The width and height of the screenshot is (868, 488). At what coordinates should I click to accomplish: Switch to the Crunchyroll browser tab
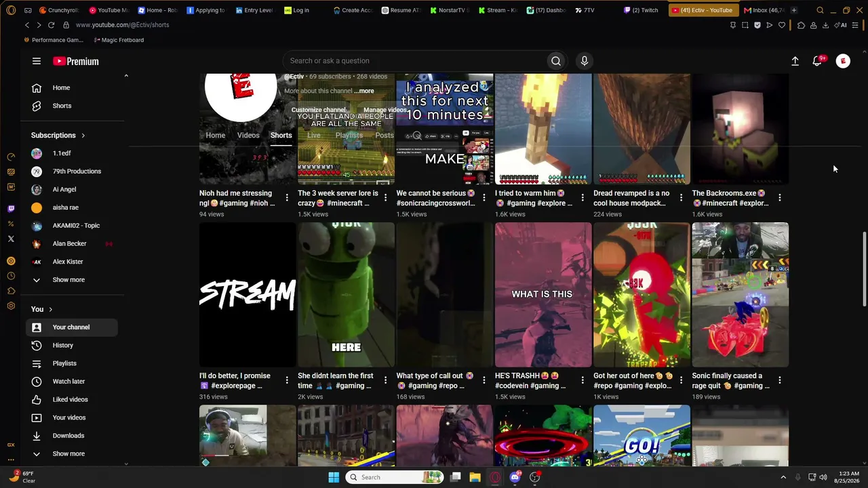point(60,10)
